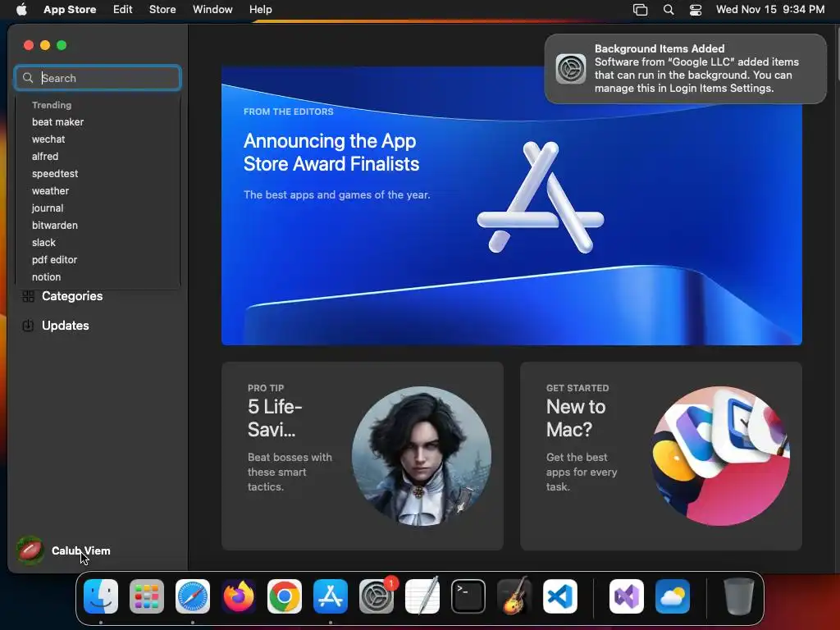
Task: Click the System Settings icon in notification
Action: 571,69
